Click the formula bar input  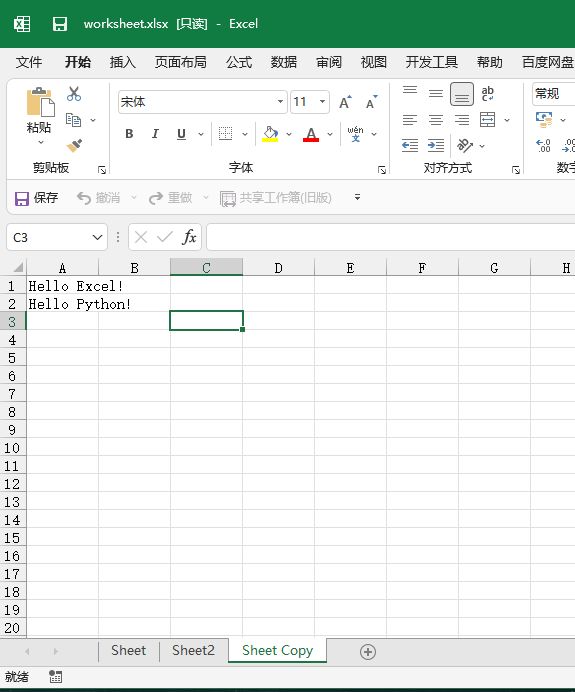tap(391, 237)
